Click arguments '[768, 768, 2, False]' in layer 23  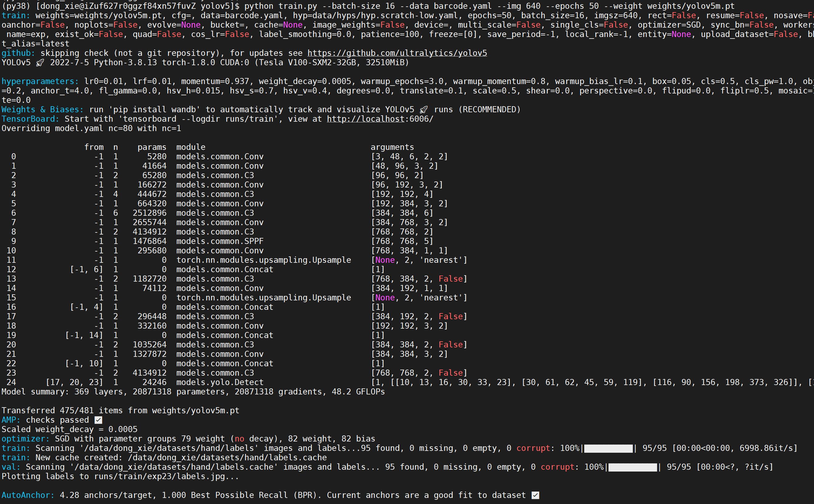[419, 373]
